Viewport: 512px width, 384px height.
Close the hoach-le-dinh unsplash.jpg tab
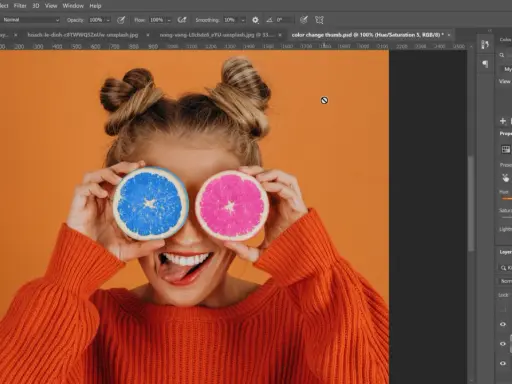tap(148, 35)
